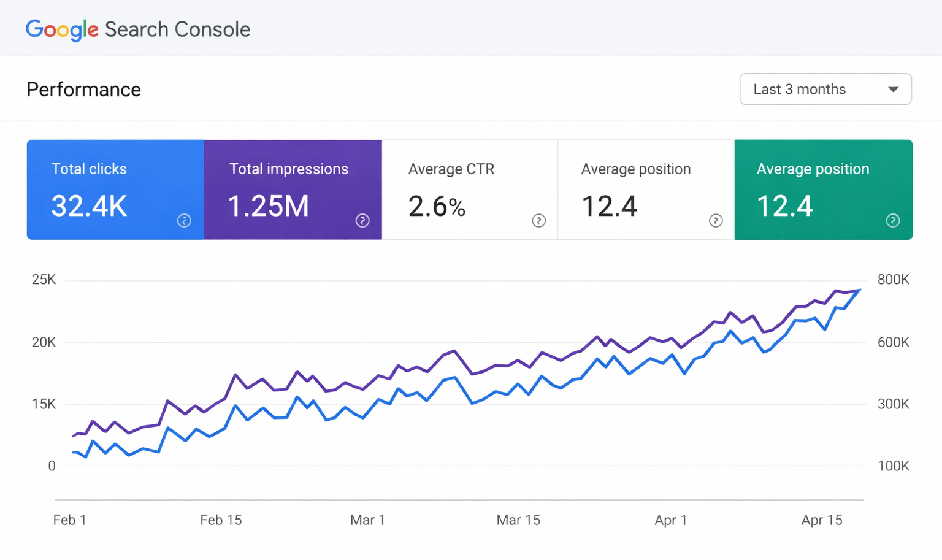Screen dimensions: 942x560
Task: Click the Apr 15 date on the chart axis
Action: coord(822,520)
